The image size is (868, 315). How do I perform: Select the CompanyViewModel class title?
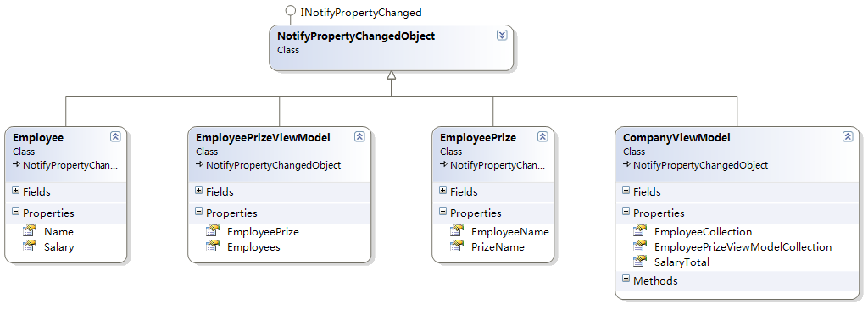[676, 138]
